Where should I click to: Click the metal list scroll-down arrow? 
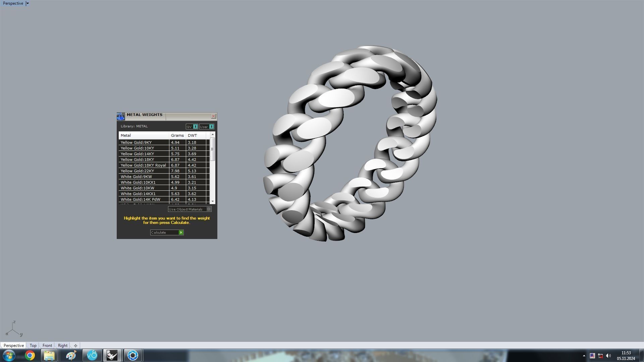[x=213, y=201]
